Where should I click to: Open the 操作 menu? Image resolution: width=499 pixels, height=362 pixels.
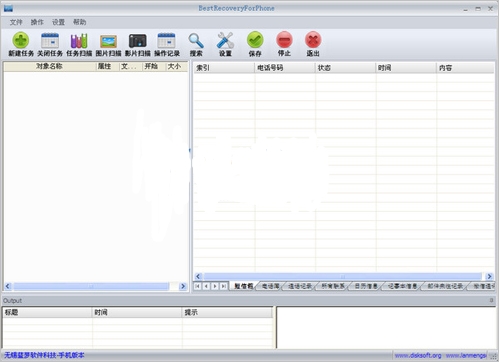(x=37, y=22)
